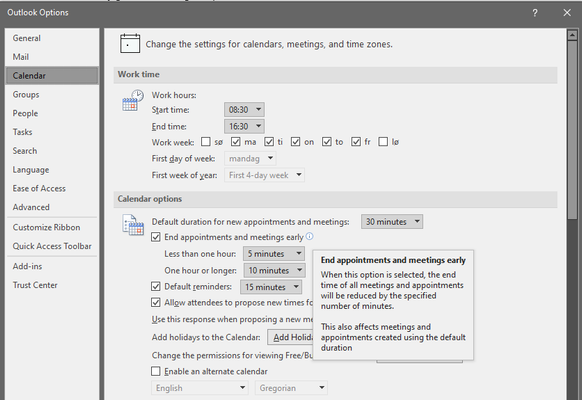Viewport: 582px width, 400px height.
Task: Toggle the to work week checkbox
Action: [x=327, y=142]
